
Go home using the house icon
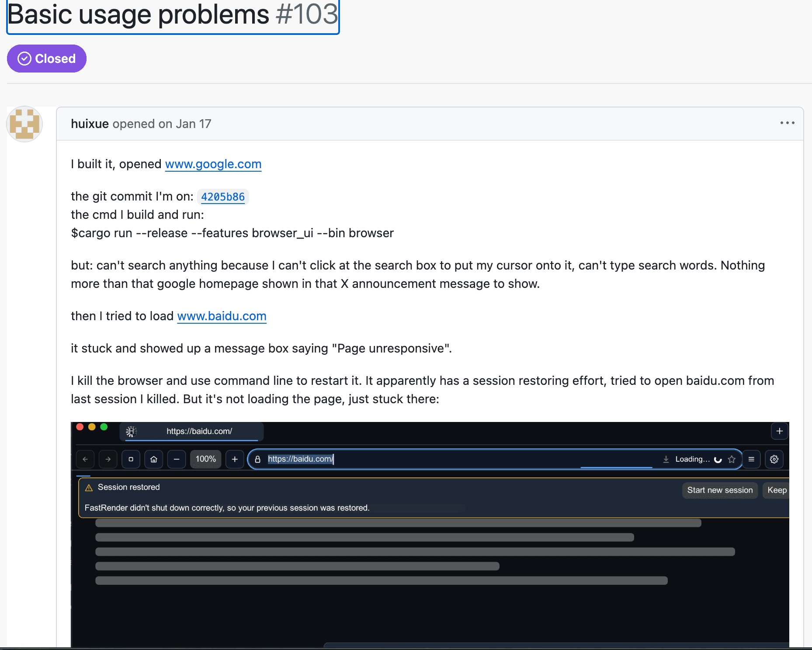point(154,459)
